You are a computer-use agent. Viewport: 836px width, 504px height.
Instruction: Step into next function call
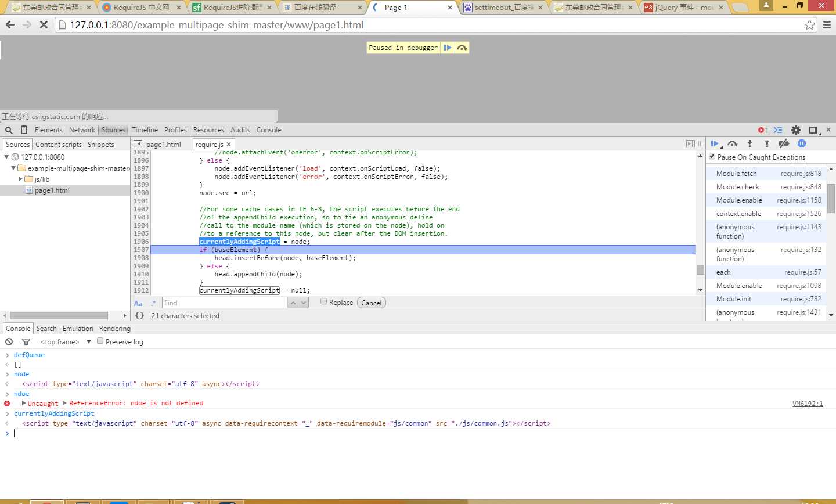coord(749,143)
